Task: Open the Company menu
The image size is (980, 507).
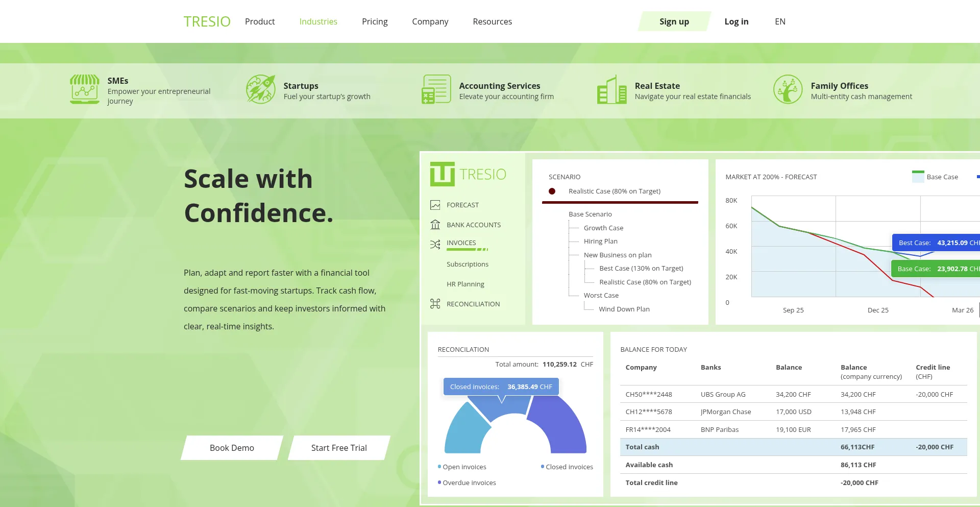Action: pos(430,21)
